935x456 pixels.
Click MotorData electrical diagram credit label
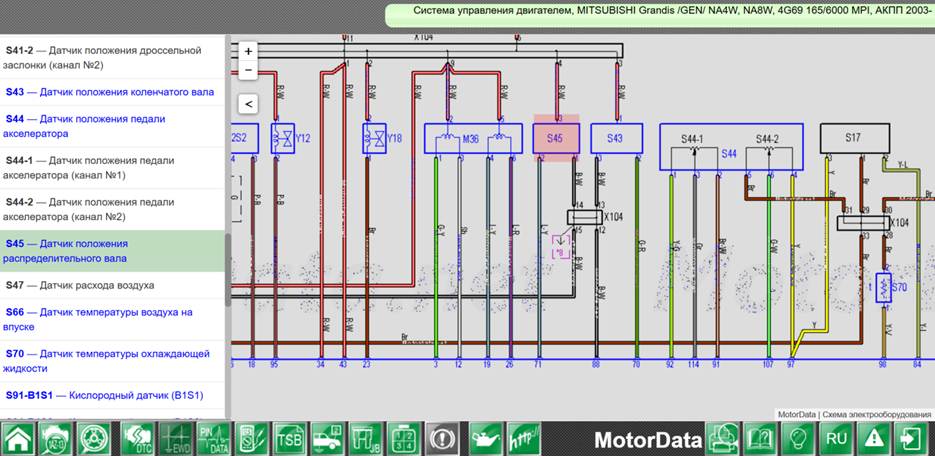point(854,414)
